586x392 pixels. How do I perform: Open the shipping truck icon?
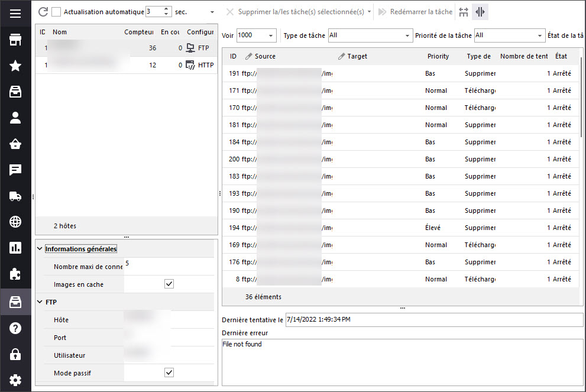pos(15,196)
